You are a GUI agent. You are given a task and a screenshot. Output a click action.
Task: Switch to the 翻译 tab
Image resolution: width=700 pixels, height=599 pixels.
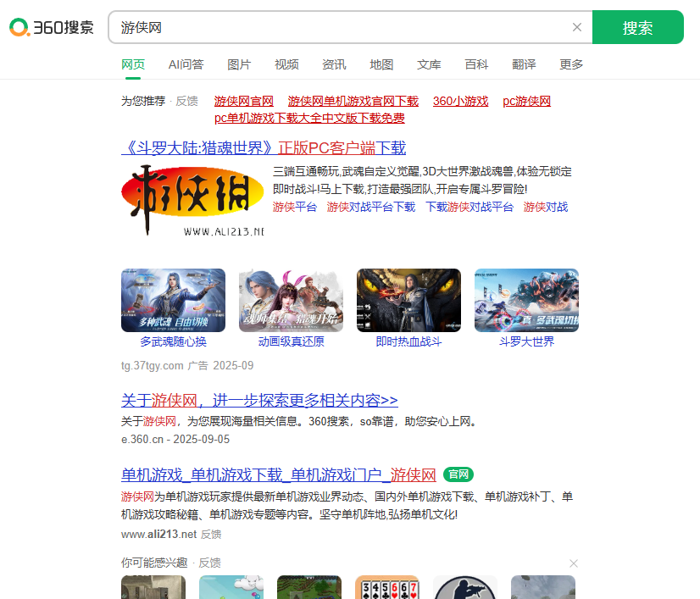(x=524, y=64)
